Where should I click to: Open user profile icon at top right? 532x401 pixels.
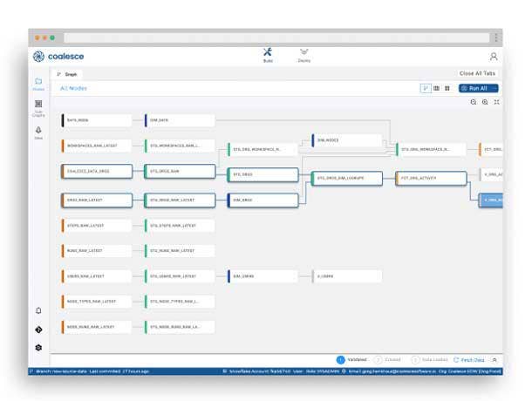[494, 56]
